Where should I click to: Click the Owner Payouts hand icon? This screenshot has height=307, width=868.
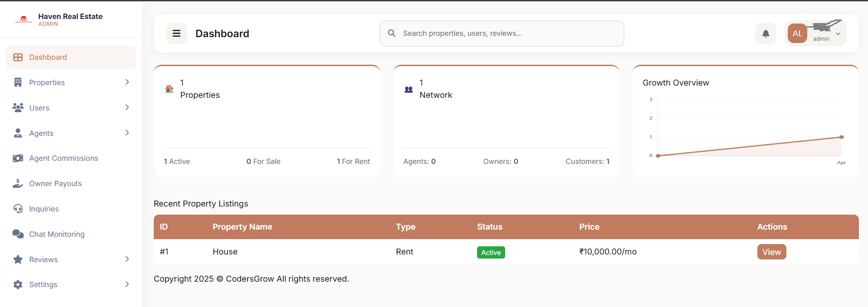coord(18,183)
